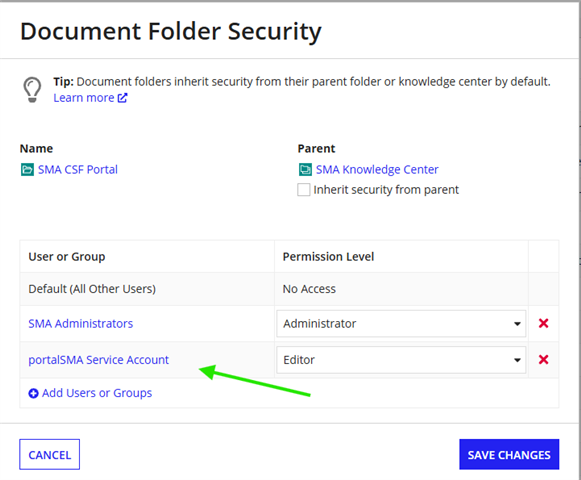Click the external link icon beside Learn more
Screen dimensions: 581x480
[123, 98]
